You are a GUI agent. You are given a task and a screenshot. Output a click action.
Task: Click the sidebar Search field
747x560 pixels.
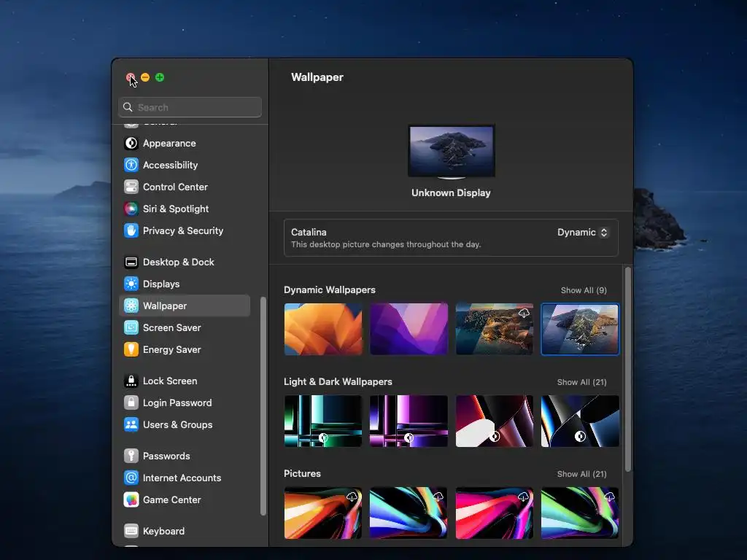pos(190,107)
